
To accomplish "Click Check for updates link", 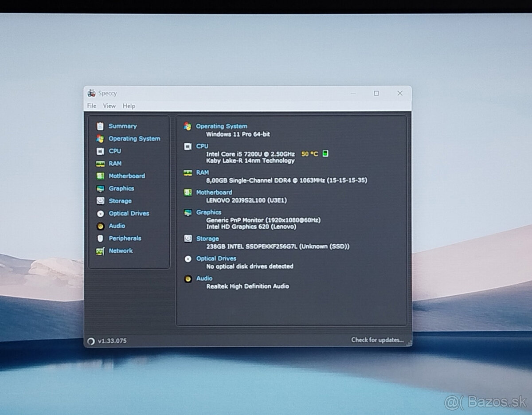I will pos(377,340).
